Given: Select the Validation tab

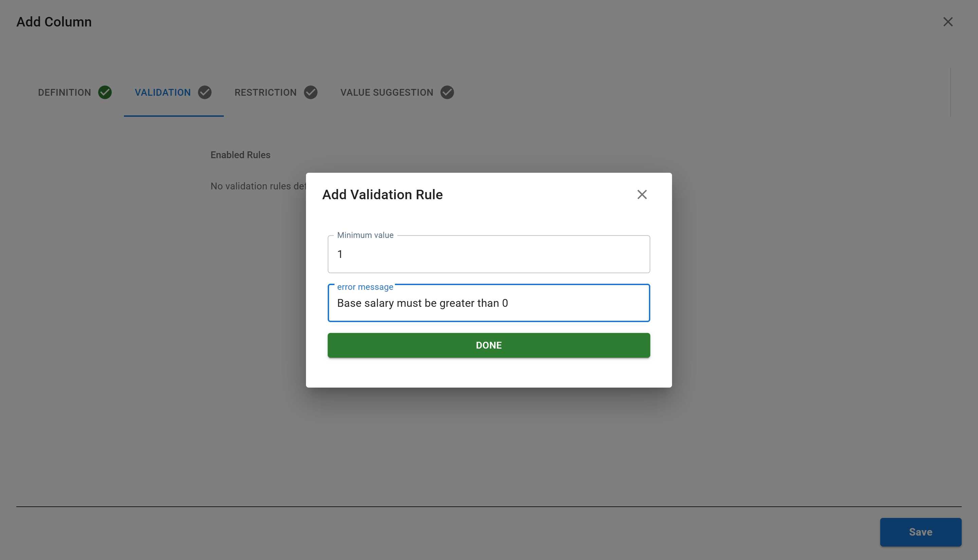Looking at the screenshot, I should 162,92.
